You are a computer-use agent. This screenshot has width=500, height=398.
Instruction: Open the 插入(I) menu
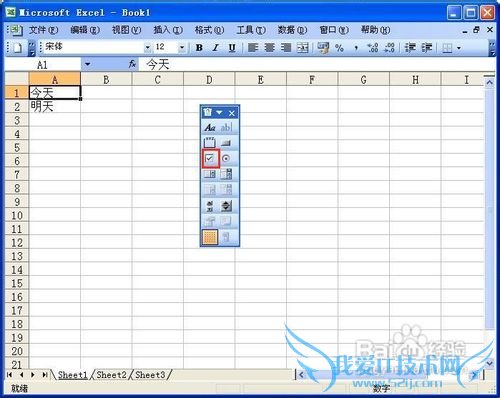click(x=168, y=30)
